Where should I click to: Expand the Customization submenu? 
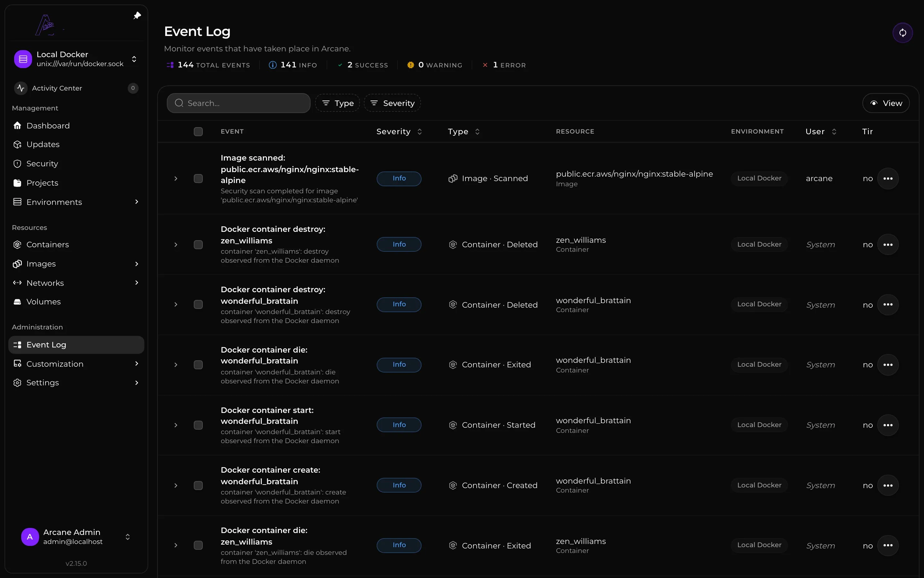[137, 364]
